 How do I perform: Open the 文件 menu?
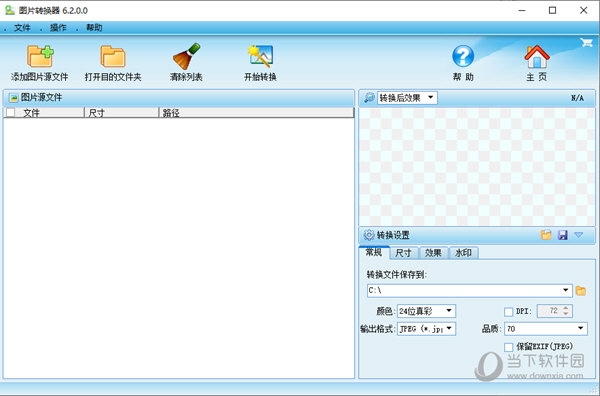(x=22, y=28)
